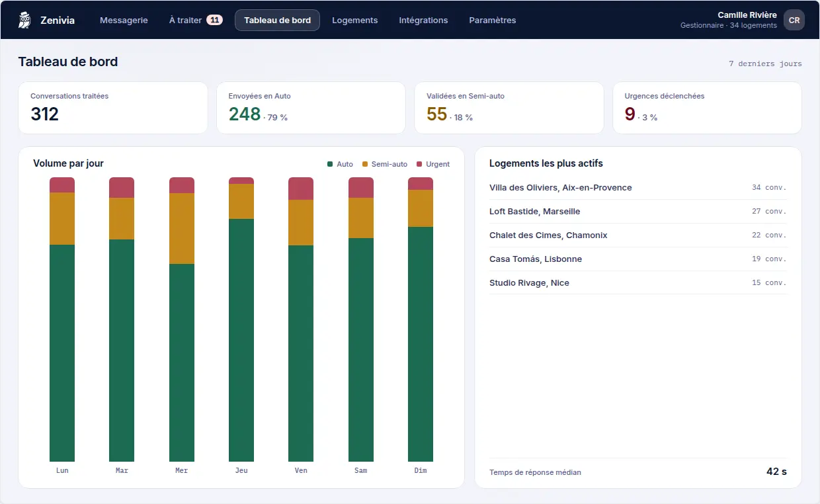Select the Validées en Semi-auto card

(x=509, y=108)
